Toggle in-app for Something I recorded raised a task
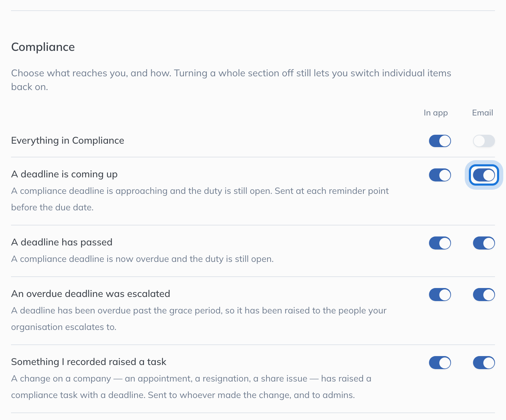The width and height of the screenshot is (506, 420). pyautogui.click(x=440, y=363)
